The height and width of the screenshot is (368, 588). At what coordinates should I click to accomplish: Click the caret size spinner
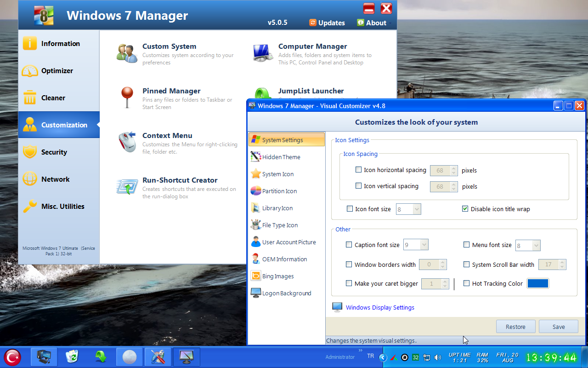tap(435, 284)
